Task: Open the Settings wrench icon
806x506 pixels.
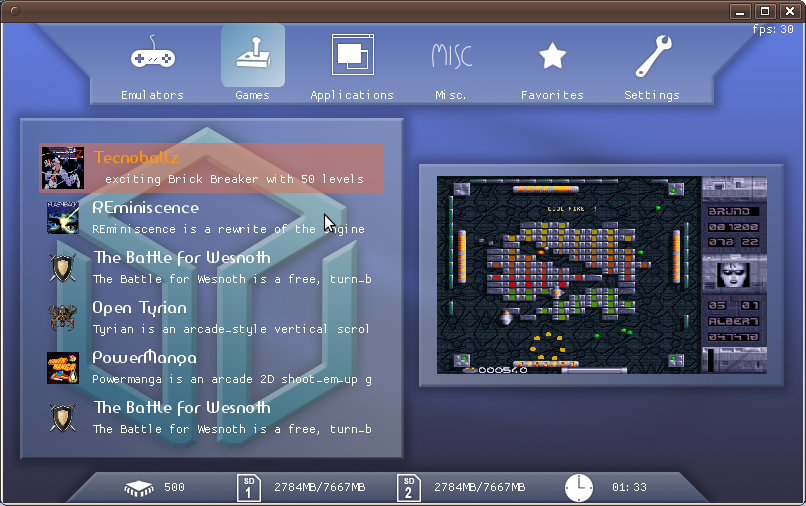Action: pyautogui.click(x=652, y=56)
